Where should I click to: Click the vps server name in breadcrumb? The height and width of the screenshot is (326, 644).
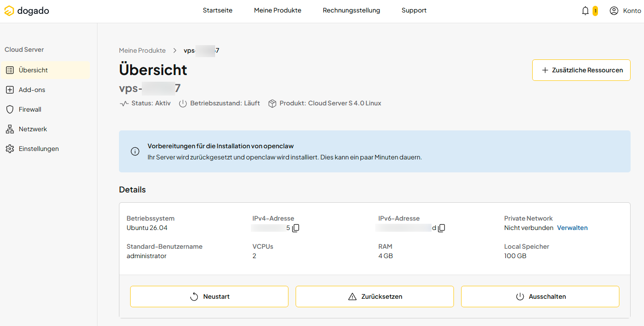point(201,50)
